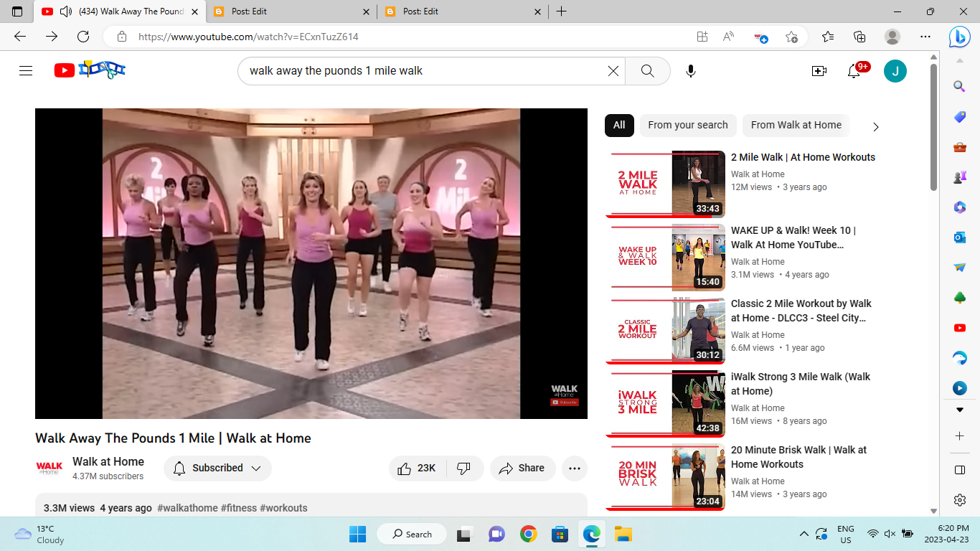Open the YouTube notifications bell
Image resolution: width=980 pixels, height=551 pixels.
tap(854, 70)
